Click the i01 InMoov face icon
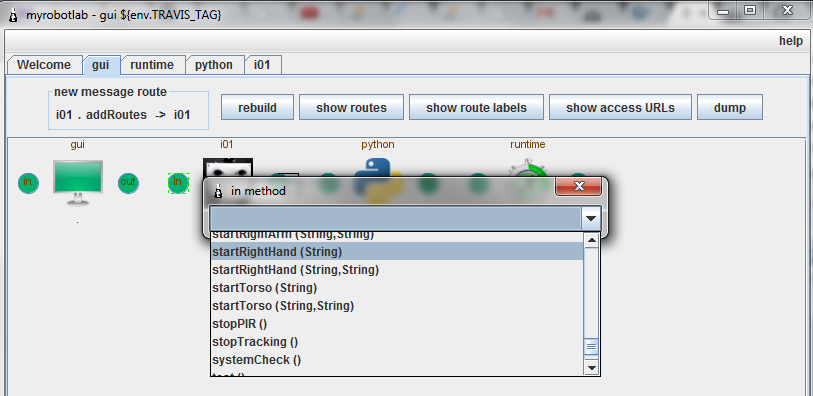The width and height of the screenshot is (813, 396). (228, 168)
